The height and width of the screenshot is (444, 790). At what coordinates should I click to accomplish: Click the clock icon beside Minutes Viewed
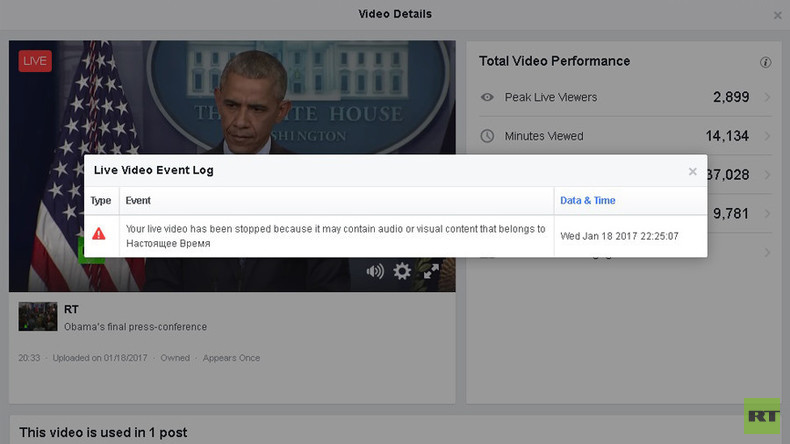487,136
